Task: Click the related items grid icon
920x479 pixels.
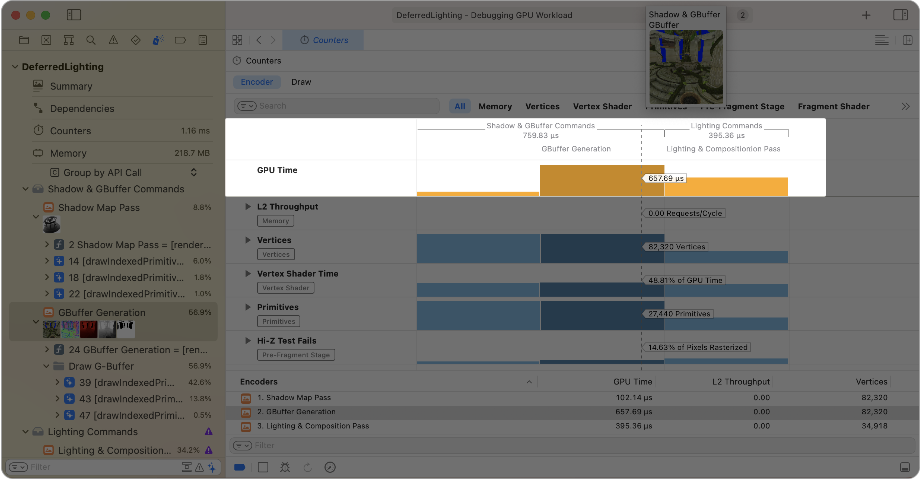Action: click(x=237, y=40)
